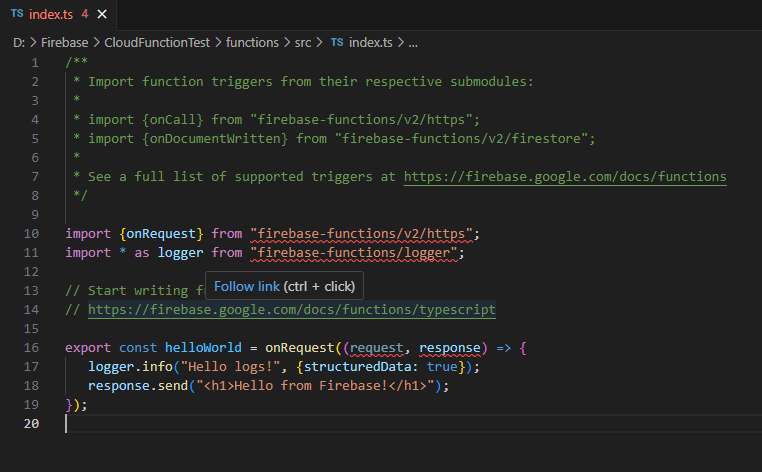Select the index.ts editor tab
The width and height of the screenshot is (762, 472).
(58, 15)
